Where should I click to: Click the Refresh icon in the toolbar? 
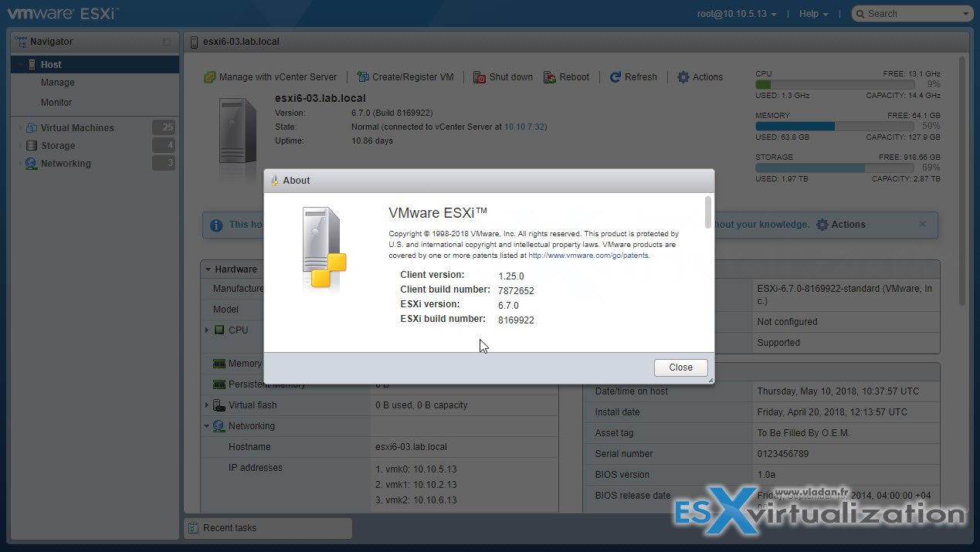click(x=615, y=77)
